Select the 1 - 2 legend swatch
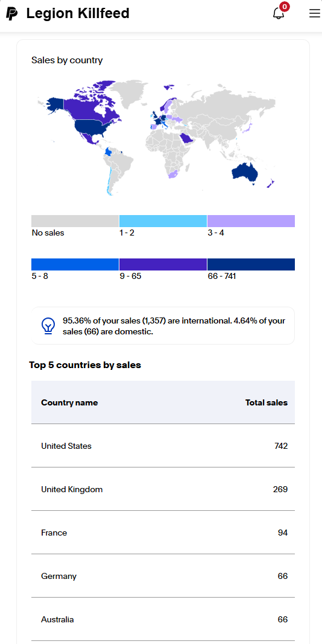322x644 pixels. coord(163,221)
